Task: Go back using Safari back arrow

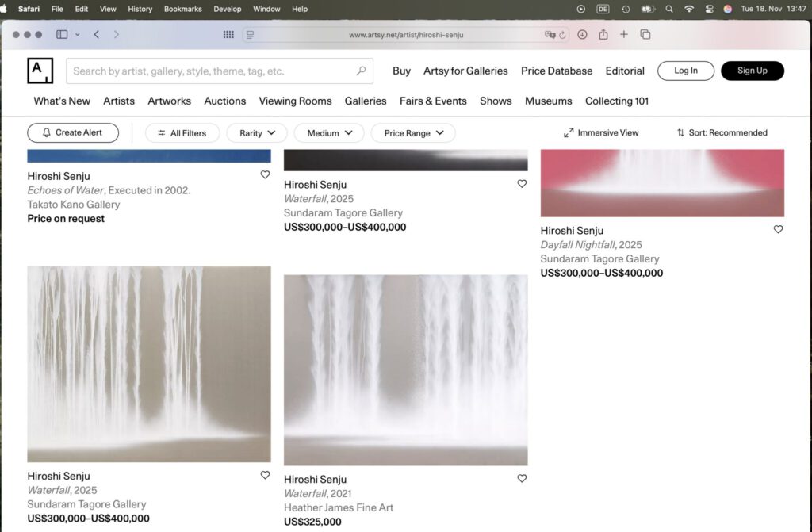Action: (97, 35)
